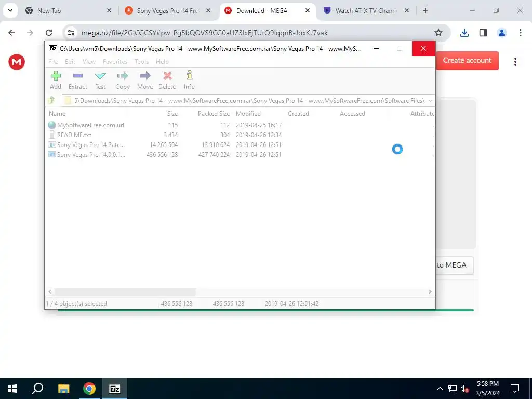Screen dimensions: 532x399
Task: Click Chrome icon on taskbar
Action: [89, 389]
